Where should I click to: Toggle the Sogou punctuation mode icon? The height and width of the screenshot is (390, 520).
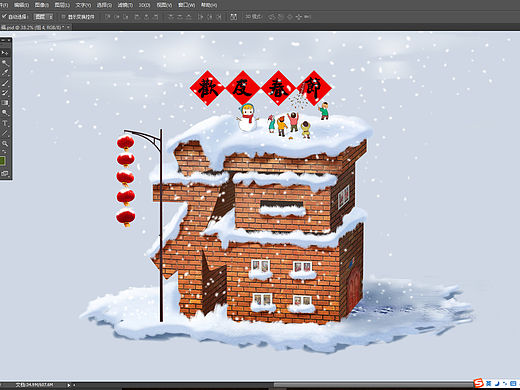[x=505, y=384]
